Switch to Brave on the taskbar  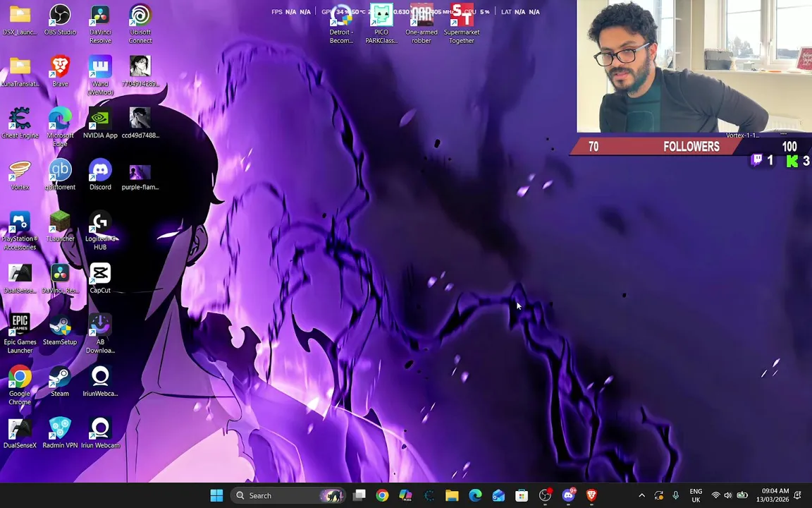click(x=591, y=495)
